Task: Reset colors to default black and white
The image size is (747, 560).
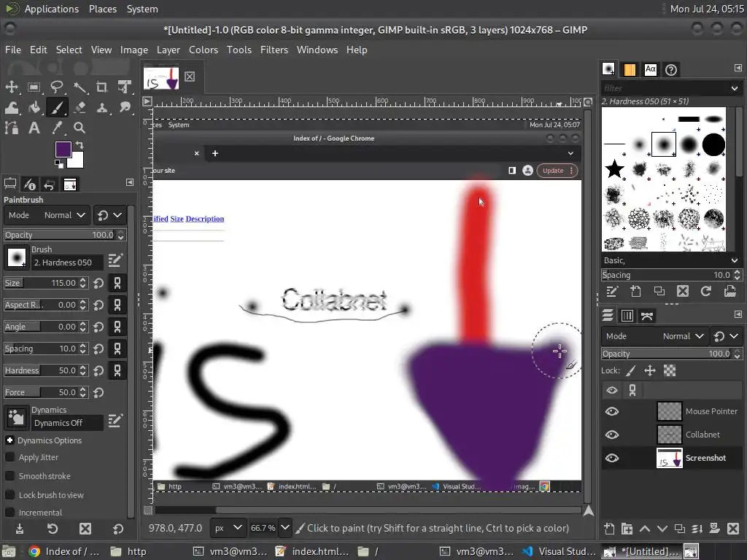Action: tap(58, 164)
